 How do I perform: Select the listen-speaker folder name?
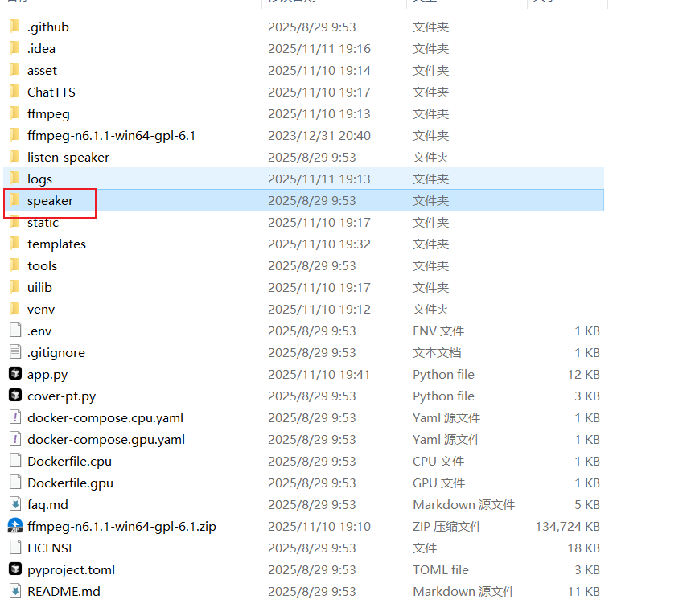tap(68, 158)
